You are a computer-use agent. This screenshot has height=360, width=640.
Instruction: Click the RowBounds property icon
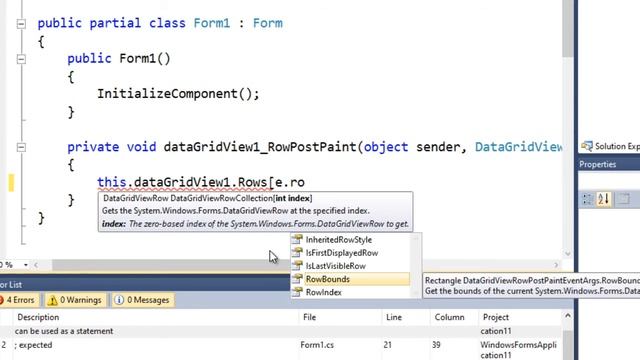pyautogui.click(x=297, y=279)
